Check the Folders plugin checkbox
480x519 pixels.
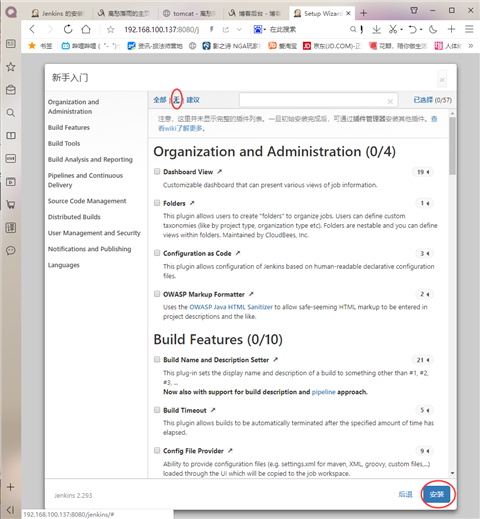157,203
